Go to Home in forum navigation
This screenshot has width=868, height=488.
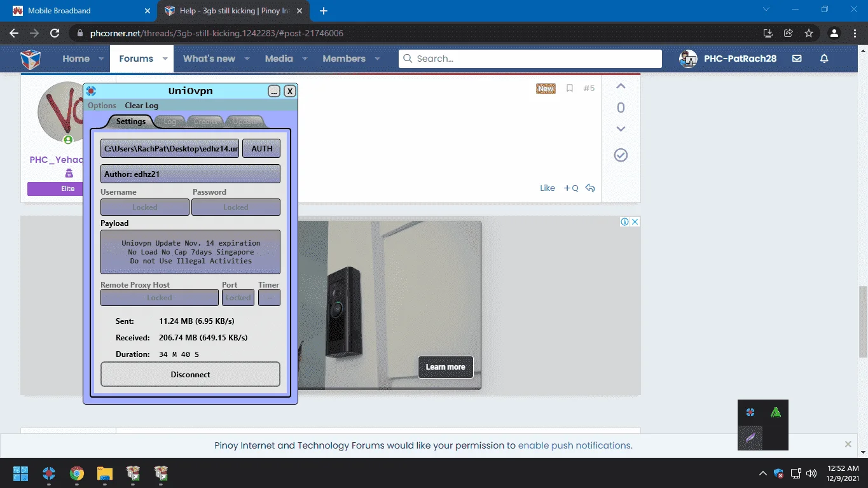(76, 59)
